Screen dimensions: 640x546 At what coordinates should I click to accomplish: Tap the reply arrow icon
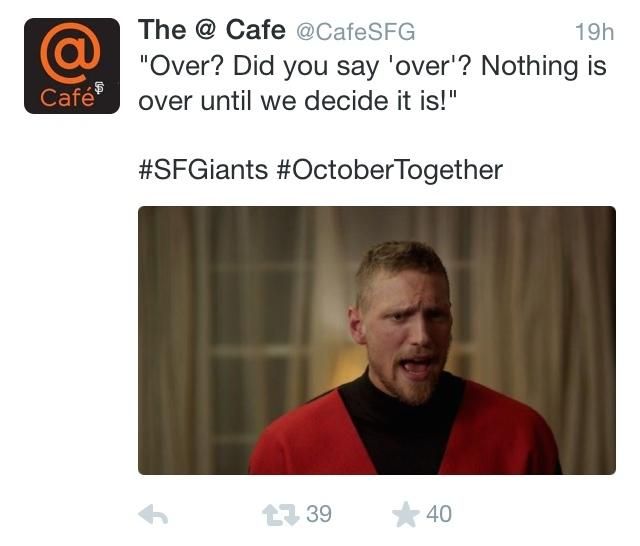(x=153, y=515)
